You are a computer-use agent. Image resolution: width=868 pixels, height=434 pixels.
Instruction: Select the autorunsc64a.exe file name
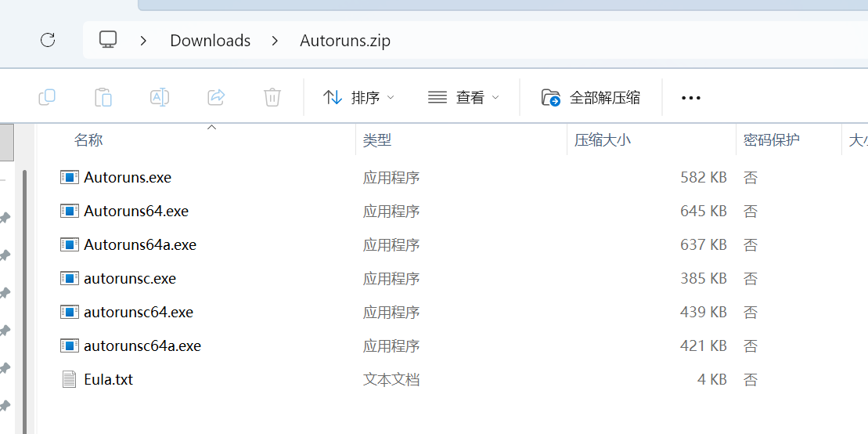[x=142, y=346]
